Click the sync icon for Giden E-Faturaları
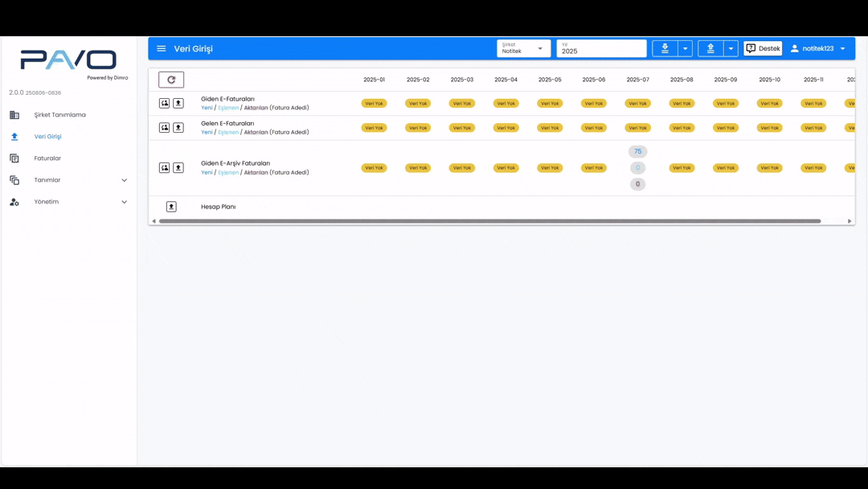The width and height of the screenshot is (868, 489). coord(165,103)
